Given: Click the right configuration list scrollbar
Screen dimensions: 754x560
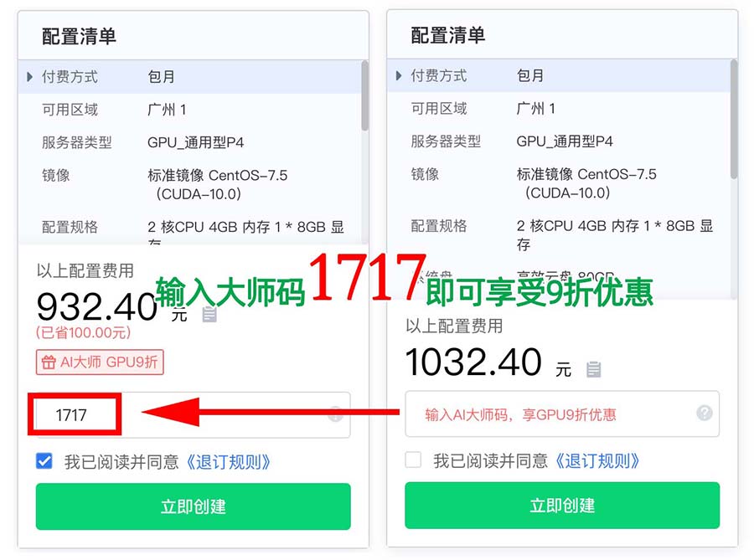Looking at the screenshot, I should tap(734, 119).
